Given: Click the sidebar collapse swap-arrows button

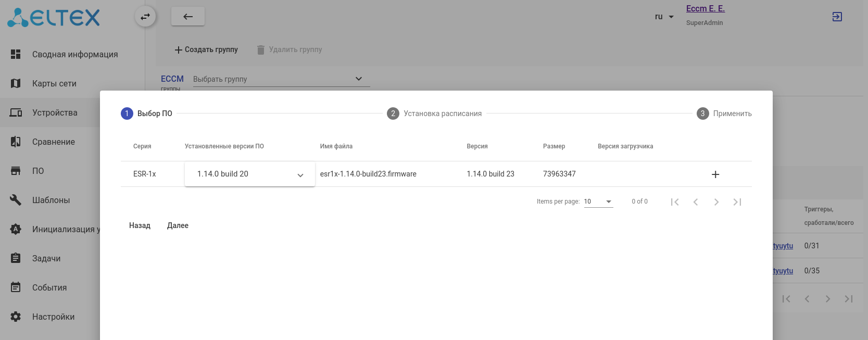Looking at the screenshot, I should pos(145,17).
